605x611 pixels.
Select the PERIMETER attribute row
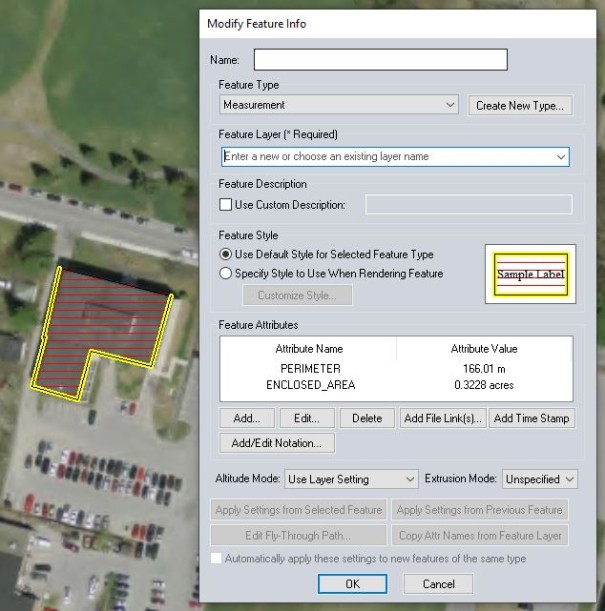(x=310, y=368)
